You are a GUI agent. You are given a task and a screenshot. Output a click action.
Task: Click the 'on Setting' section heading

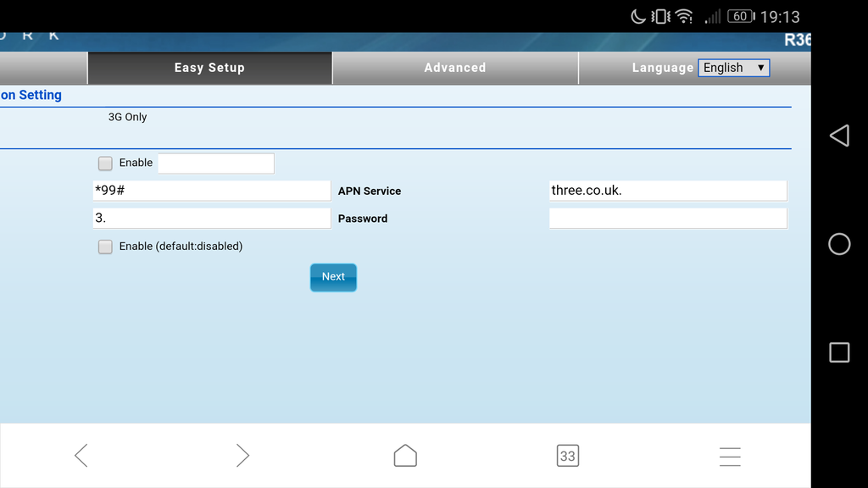tap(31, 95)
